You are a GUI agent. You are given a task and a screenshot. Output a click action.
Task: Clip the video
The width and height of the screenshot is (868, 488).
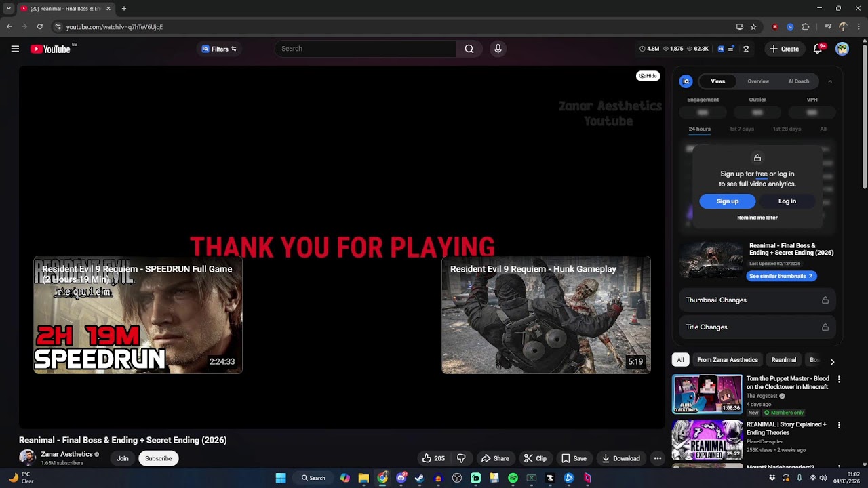[x=535, y=458]
